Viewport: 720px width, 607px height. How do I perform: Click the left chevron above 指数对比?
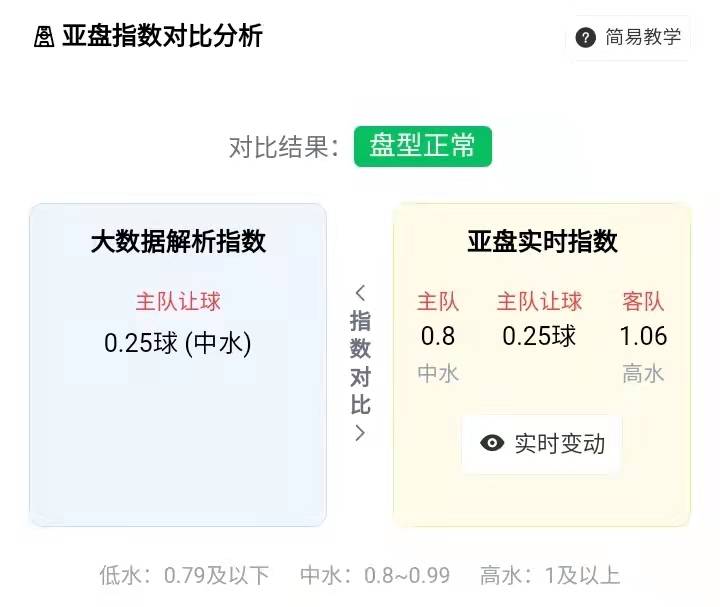pos(360,292)
